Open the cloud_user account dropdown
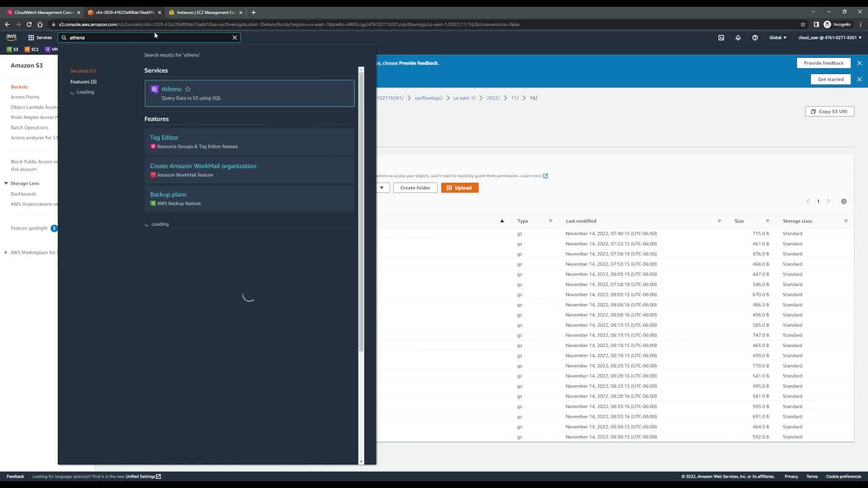 pos(830,38)
